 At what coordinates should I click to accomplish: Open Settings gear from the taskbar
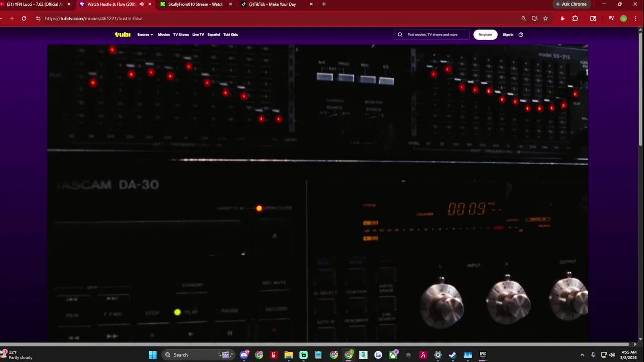(x=438, y=355)
